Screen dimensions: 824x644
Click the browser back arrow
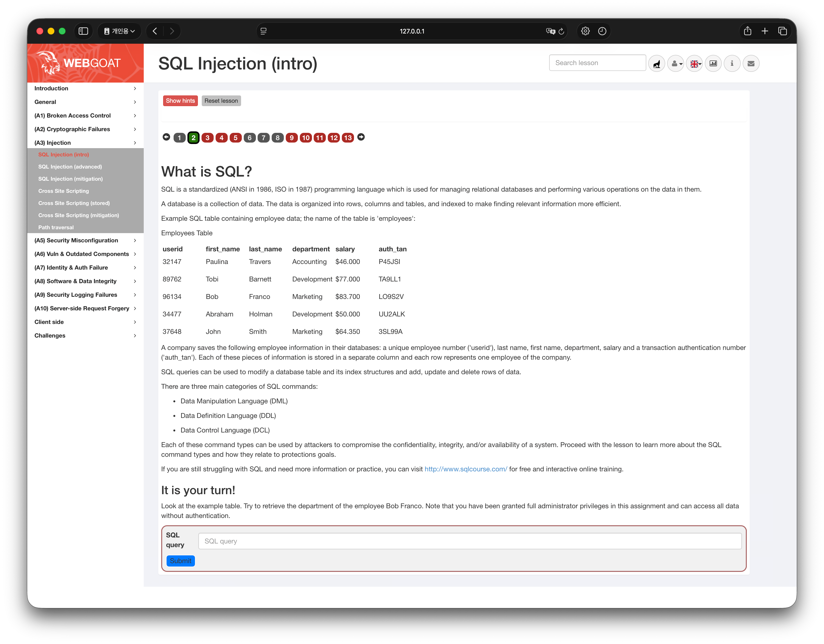[x=155, y=31]
